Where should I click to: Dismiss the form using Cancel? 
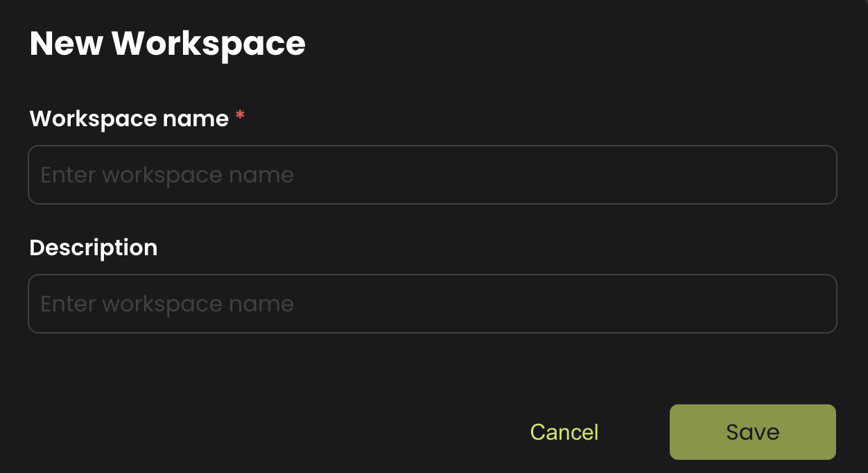(564, 432)
